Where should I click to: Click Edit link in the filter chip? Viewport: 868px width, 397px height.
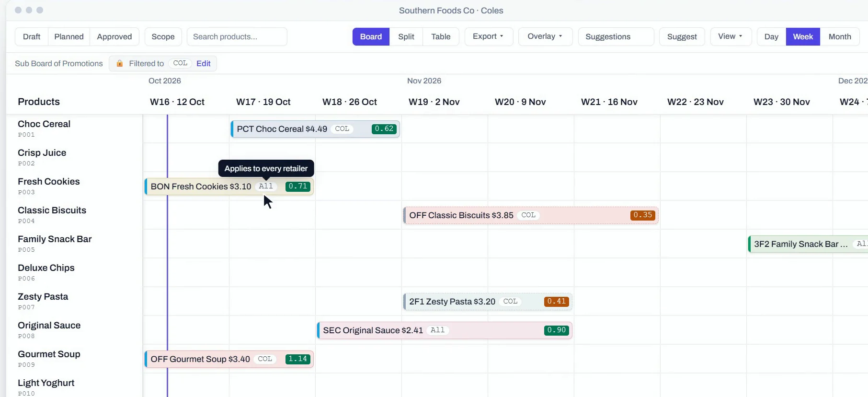(x=203, y=63)
